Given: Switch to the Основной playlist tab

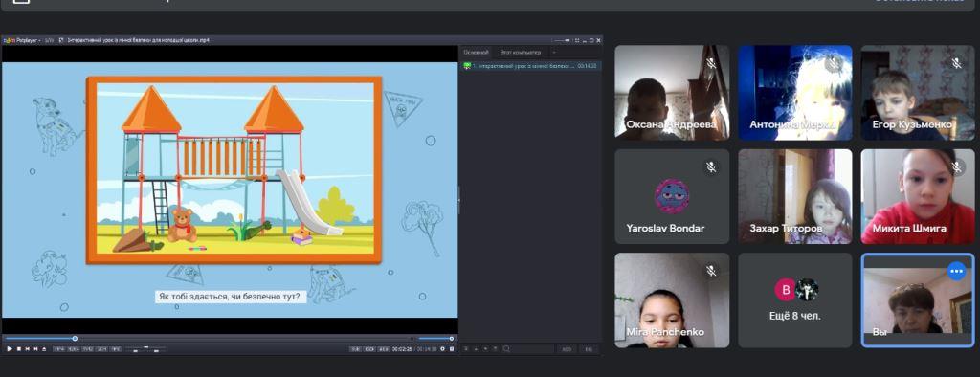Looking at the screenshot, I should click(476, 53).
